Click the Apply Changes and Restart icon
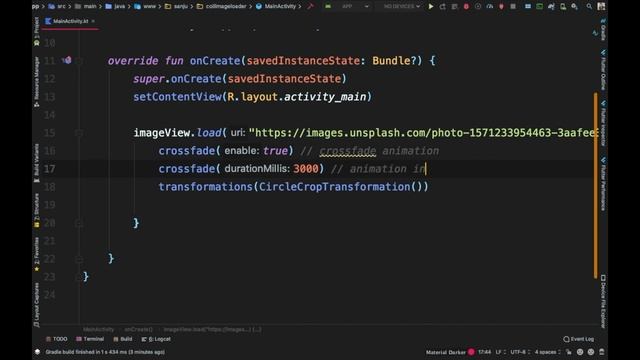Image resolution: width=640 pixels, height=360 pixels. [x=442, y=7]
